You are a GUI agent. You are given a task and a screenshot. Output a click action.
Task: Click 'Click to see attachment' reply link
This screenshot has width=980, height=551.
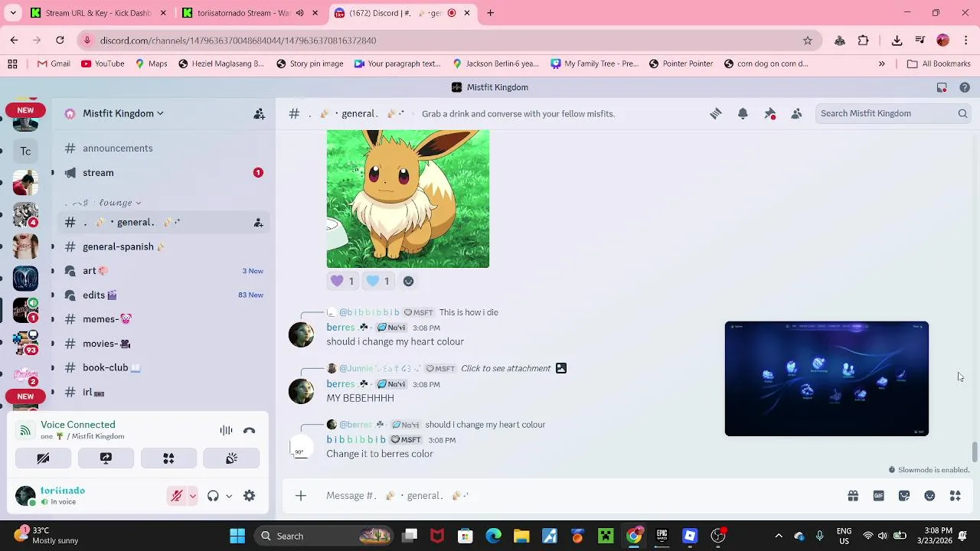point(505,368)
